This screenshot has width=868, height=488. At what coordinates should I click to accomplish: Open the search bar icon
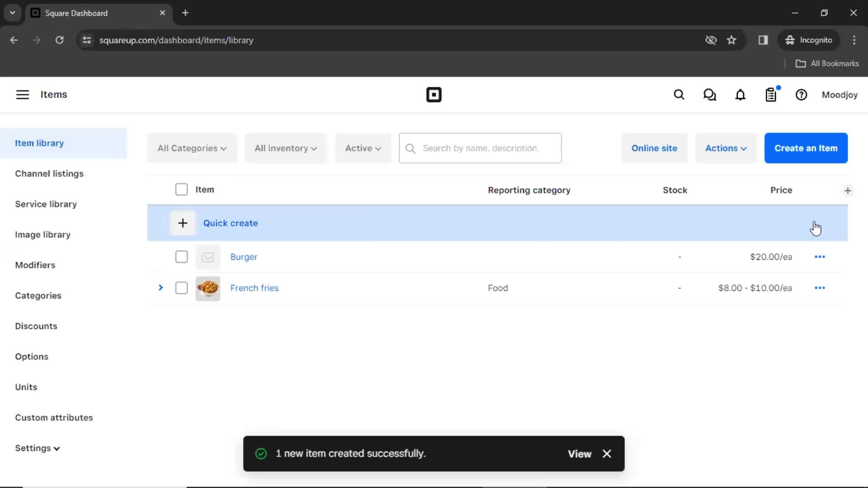(x=679, y=95)
